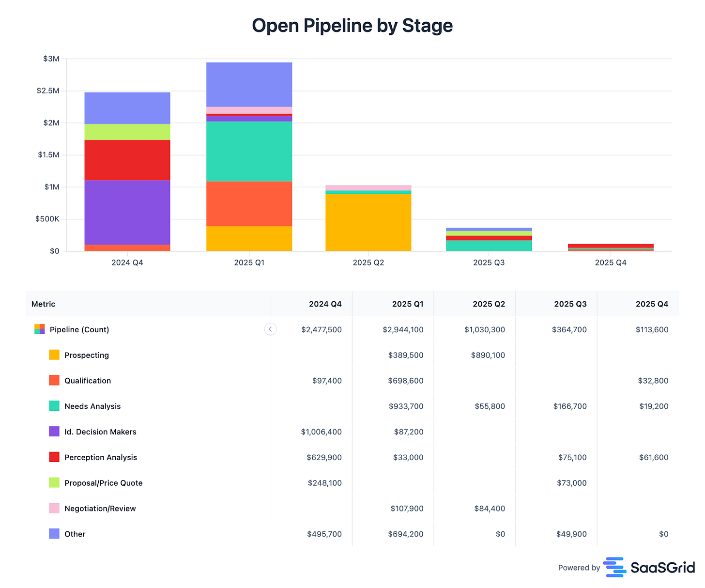The height and width of the screenshot is (588, 705).
Task: Click the Other stage blue swatch
Action: [54, 534]
